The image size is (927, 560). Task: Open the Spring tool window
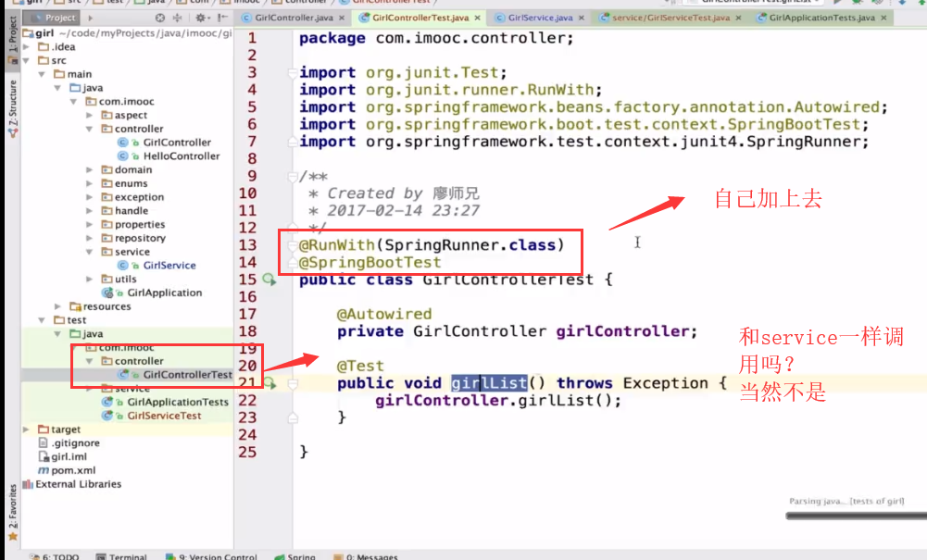(295, 556)
